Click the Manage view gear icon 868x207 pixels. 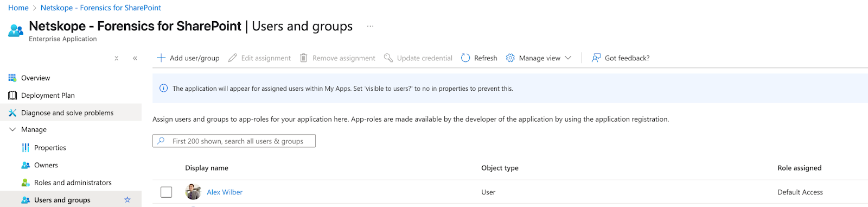point(510,58)
